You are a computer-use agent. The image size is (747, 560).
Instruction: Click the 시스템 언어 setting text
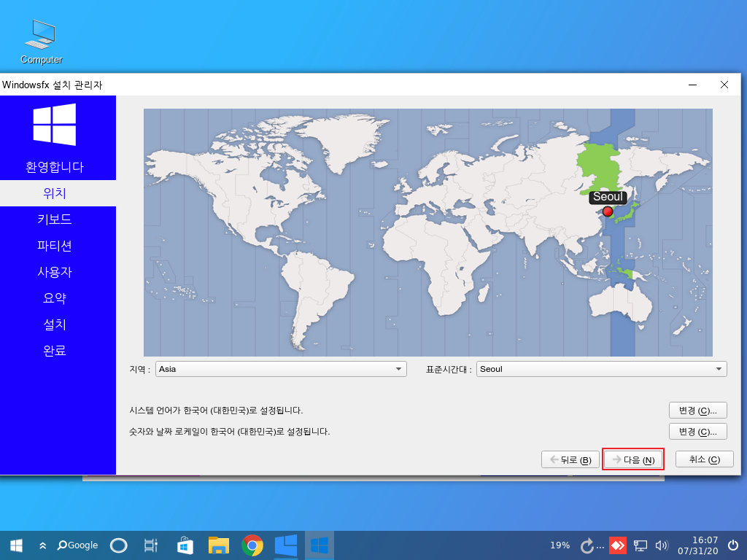pyautogui.click(x=216, y=410)
